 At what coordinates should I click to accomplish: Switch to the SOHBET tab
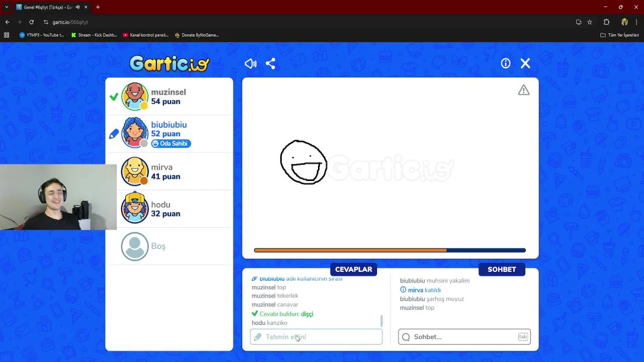[x=502, y=269]
